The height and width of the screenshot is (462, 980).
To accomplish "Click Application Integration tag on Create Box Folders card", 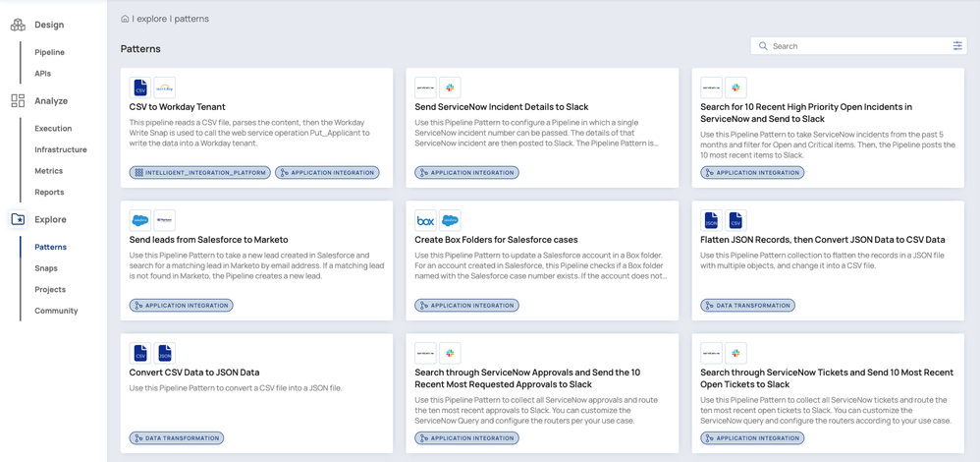I will pyautogui.click(x=466, y=306).
